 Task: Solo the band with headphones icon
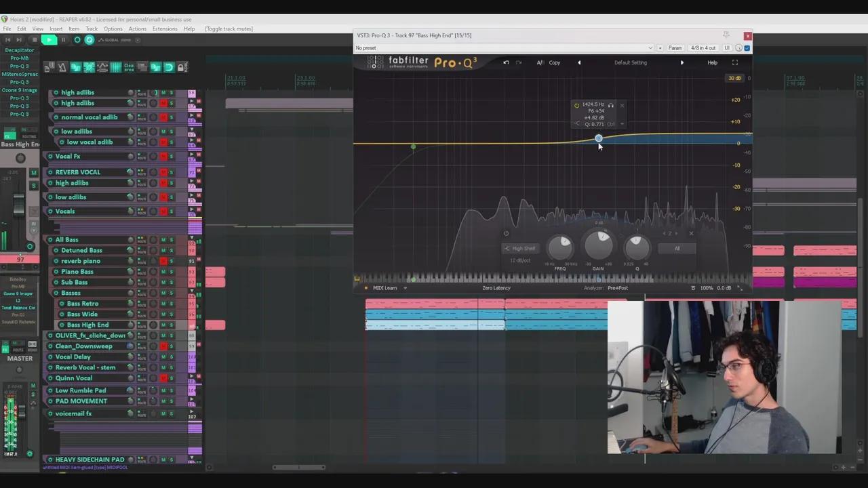610,105
